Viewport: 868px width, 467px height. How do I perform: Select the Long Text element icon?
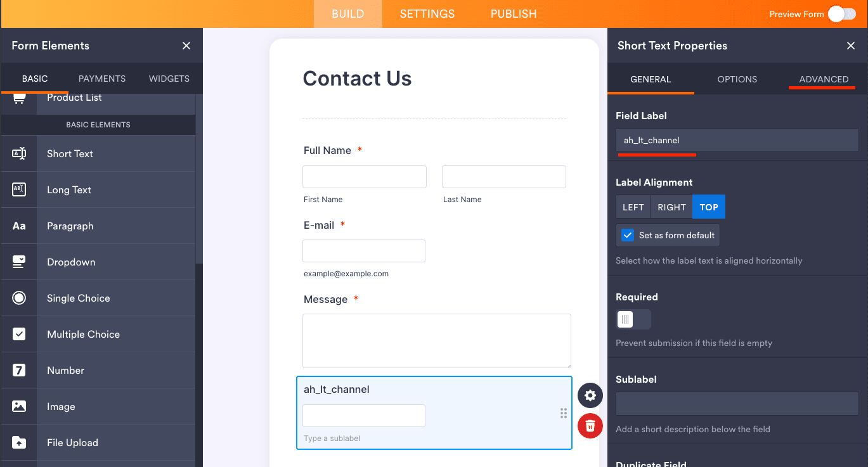(x=19, y=189)
